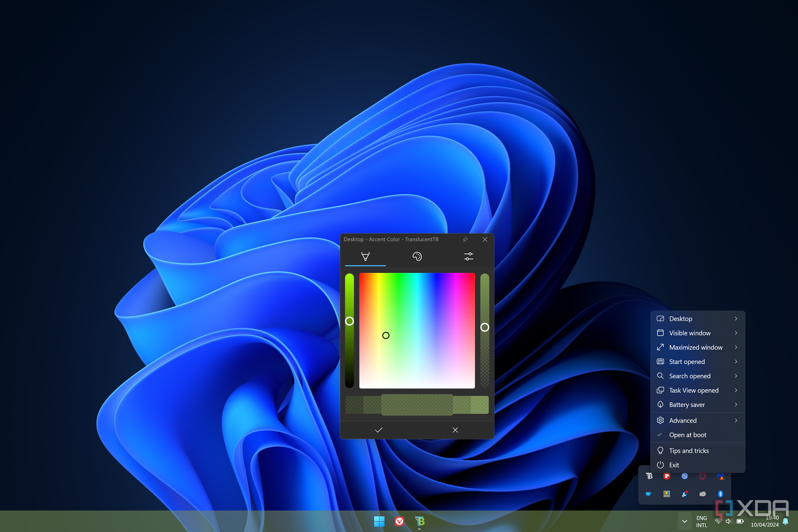Click the Bluetooth icon in tray overflow
The image size is (798, 532).
(720, 494)
